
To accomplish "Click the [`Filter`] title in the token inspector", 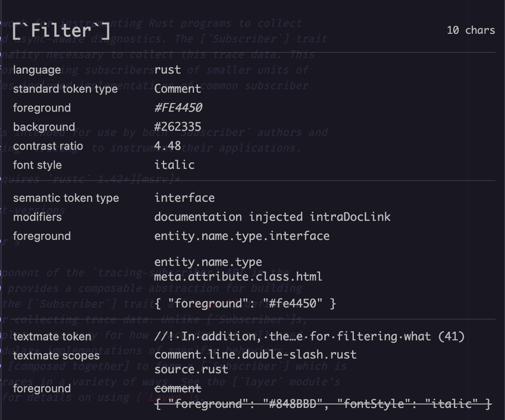I will tap(56, 29).
